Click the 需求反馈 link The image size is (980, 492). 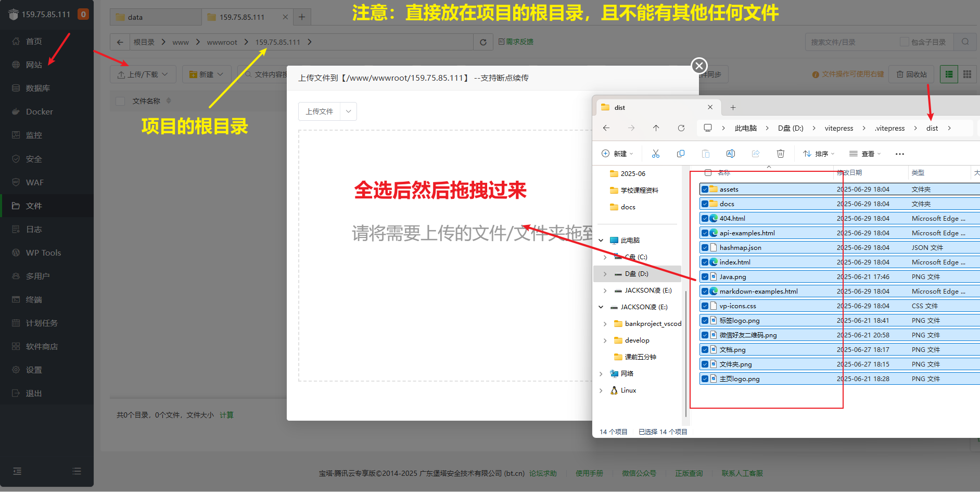(x=516, y=42)
